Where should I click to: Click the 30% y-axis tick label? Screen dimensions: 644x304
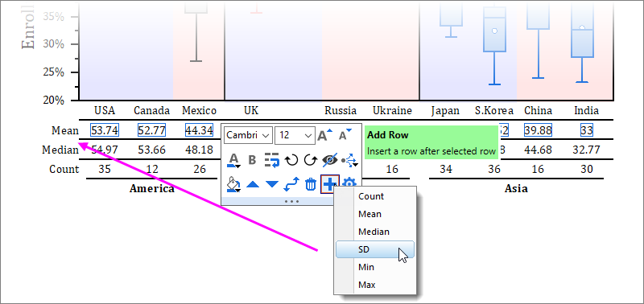(x=53, y=44)
